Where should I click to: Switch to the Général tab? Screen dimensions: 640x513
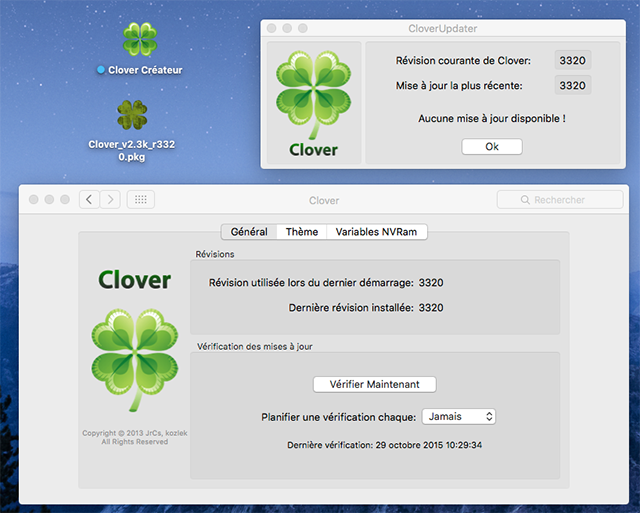249,232
